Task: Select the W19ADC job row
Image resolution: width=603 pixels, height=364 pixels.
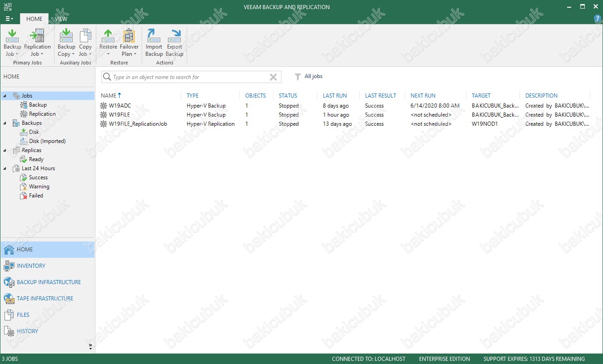Action: (x=345, y=106)
